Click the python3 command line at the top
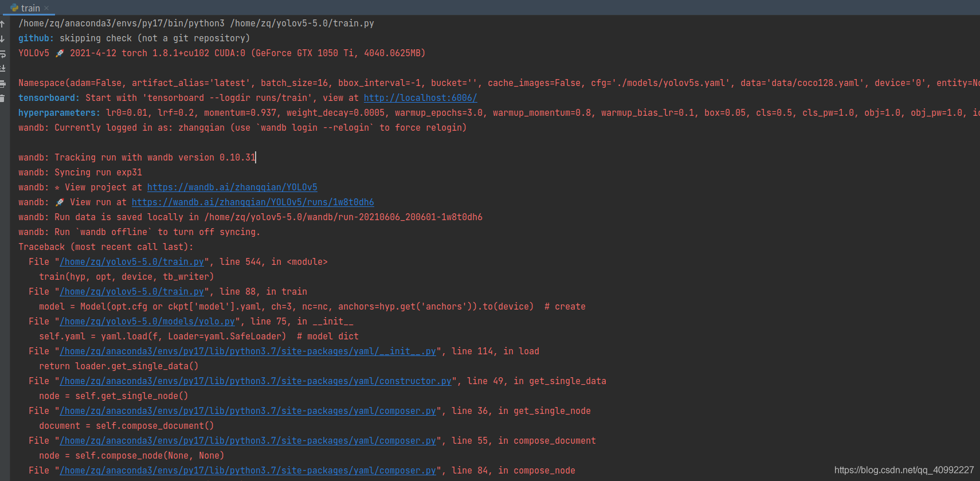Image resolution: width=980 pixels, height=481 pixels. pyautogui.click(x=196, y=24)
